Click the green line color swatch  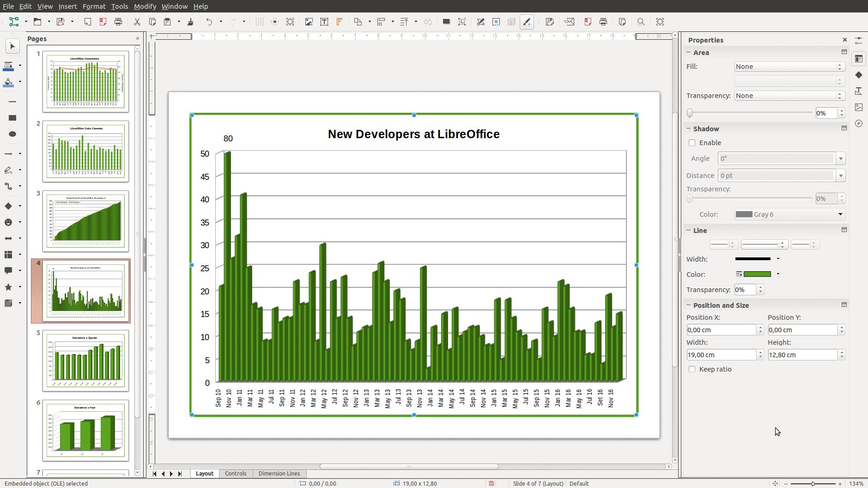coord(757,274)
